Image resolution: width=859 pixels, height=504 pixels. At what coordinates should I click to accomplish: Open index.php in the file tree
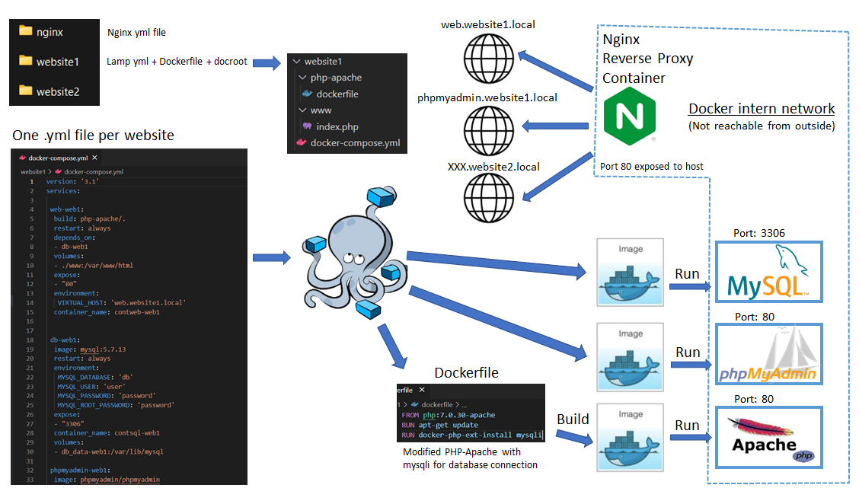(x=337, y=126)
